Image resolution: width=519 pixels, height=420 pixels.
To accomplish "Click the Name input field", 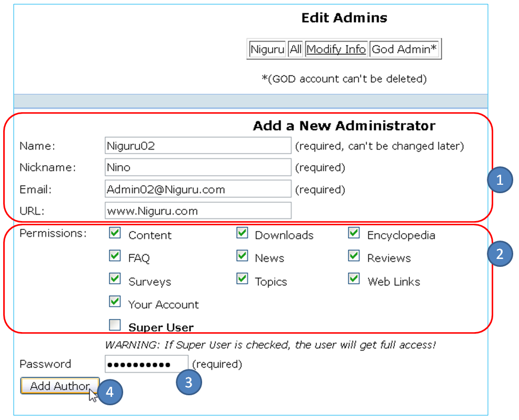I will pos(197,145).
